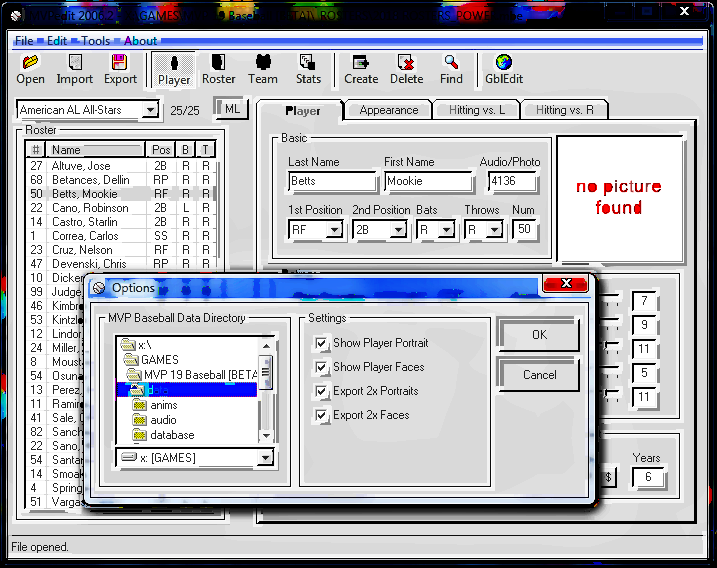
Task: Toggle Export 2x Faces checkbox
Action: (321, 415)
